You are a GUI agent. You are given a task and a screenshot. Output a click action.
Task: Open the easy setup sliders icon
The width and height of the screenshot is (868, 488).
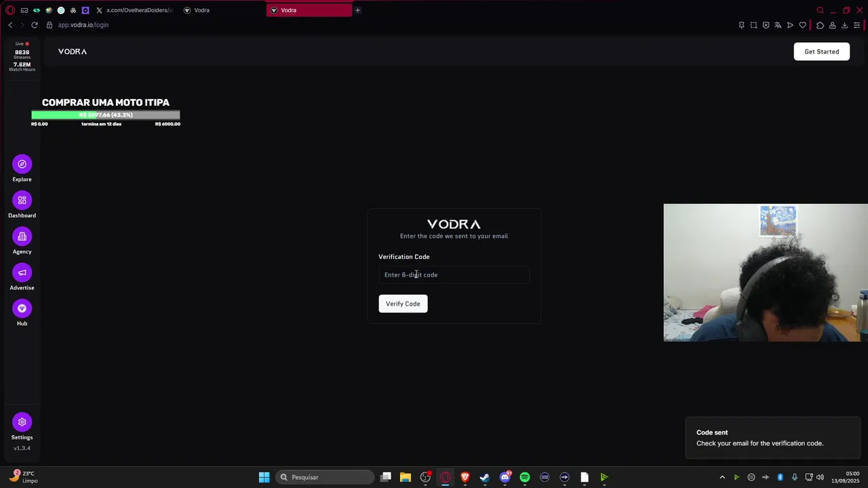pos(856,25)
